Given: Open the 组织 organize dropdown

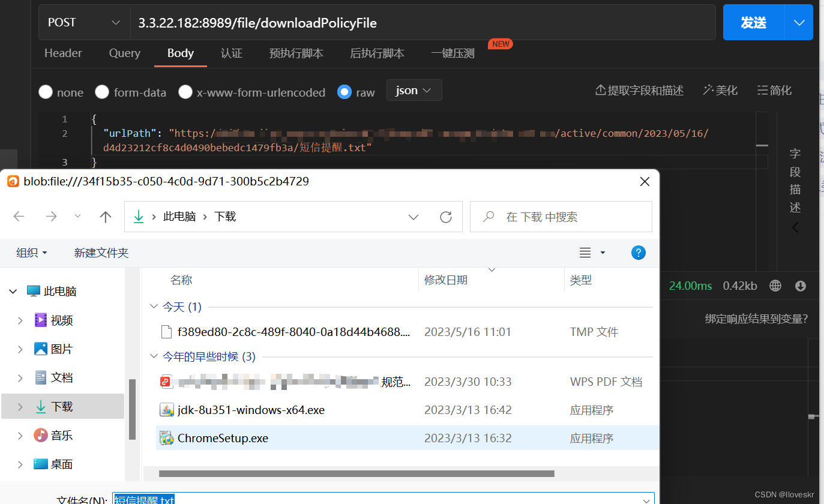Looking at the screenshot, I should click(x=32, y=253).
